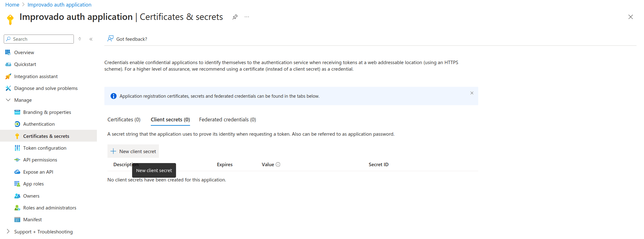644x239 pixels.
Task: Follow the Home breadcrumb link
Action: 12,5
